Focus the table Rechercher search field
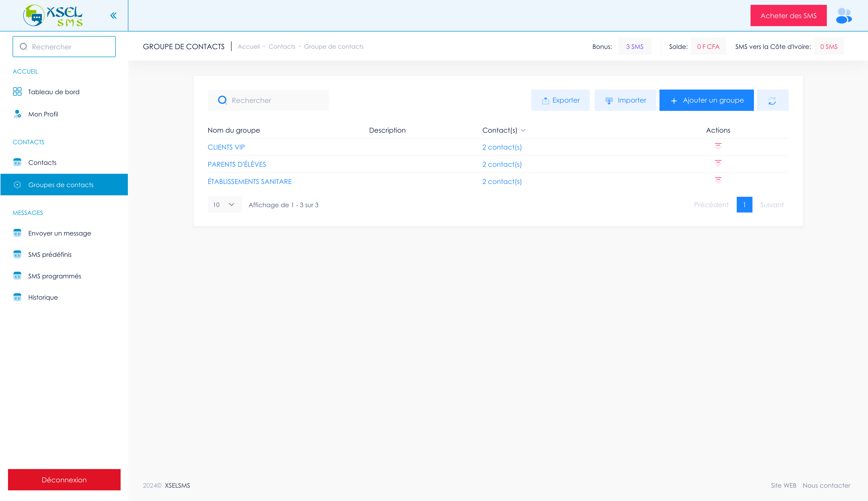This screenshot has width=868, height=501. click(x=269, y=100)
